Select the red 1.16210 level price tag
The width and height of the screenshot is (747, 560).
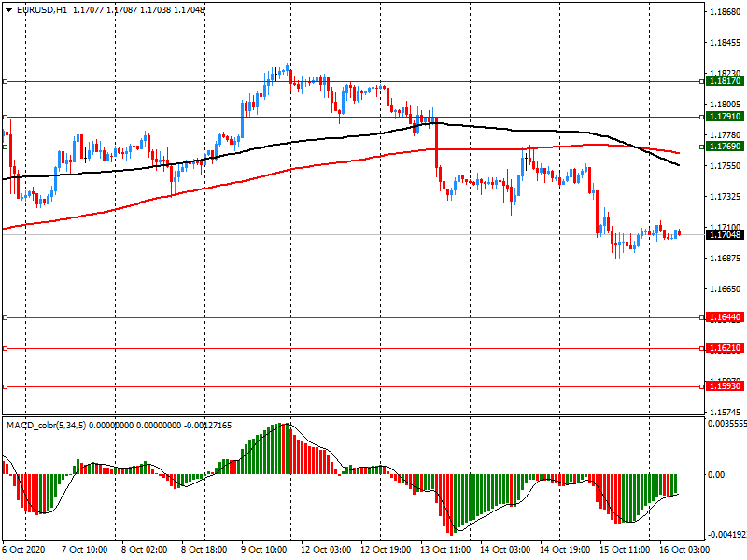point(725,348)
